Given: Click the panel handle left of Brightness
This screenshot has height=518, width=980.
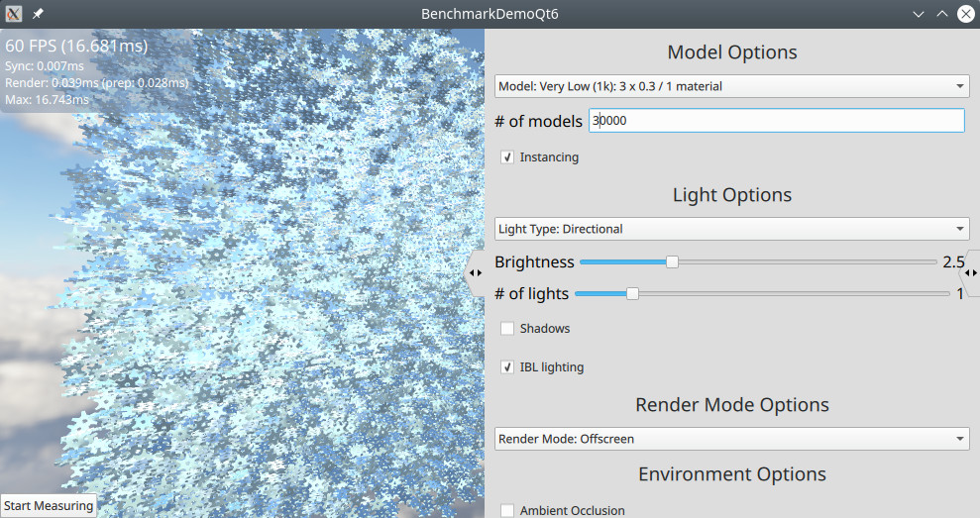Looking at the screenshot, I should [x=476, y=272].
